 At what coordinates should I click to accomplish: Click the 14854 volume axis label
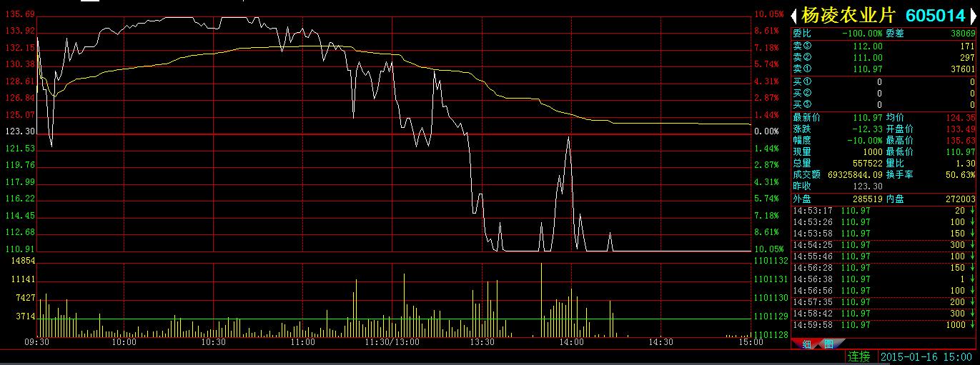pyautogui.click(x=23, y=261)
